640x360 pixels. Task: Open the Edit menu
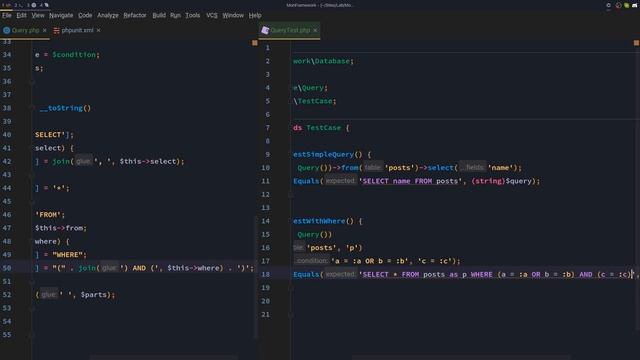(21, 16)
